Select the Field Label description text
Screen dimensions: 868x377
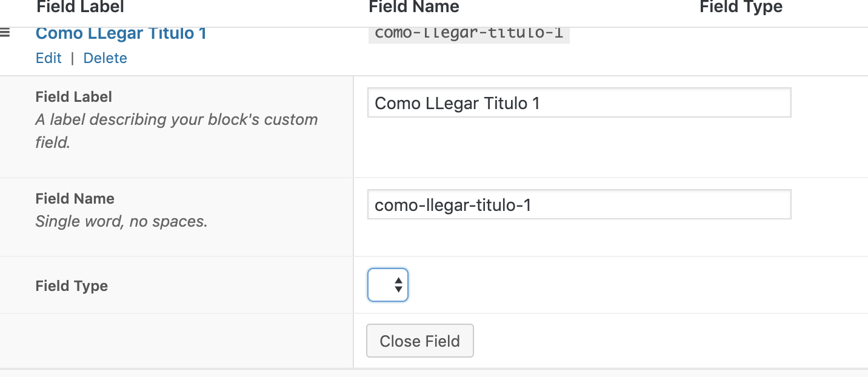pyautogui.click(x=176, y=131)
